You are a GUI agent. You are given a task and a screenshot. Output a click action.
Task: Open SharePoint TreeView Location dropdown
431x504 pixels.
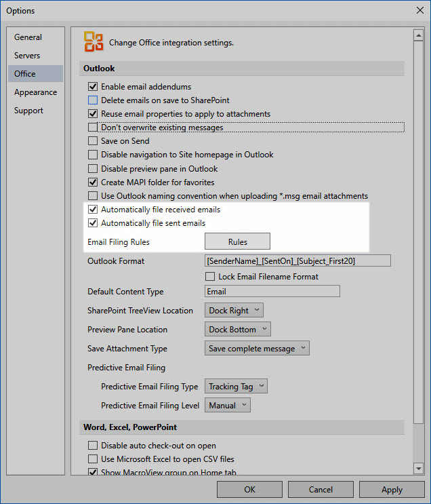[234, 310]
